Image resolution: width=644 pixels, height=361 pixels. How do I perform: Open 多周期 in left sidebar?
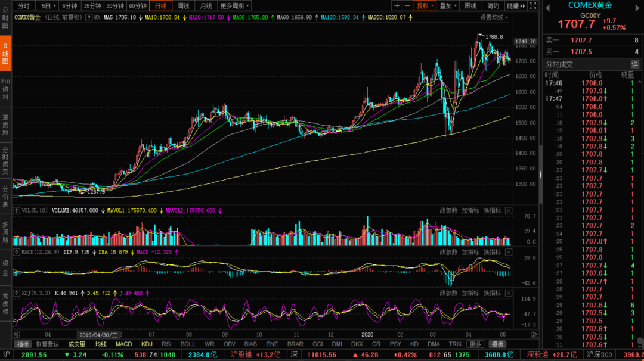coord(5,232)
